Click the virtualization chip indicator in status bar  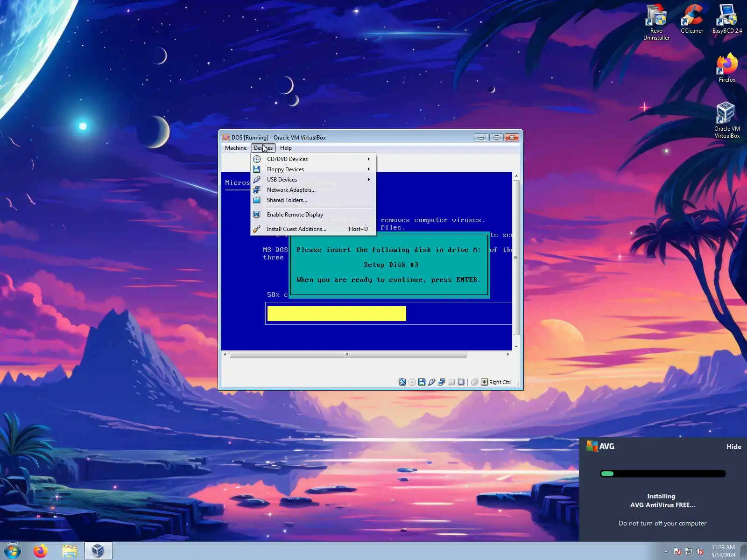461,382
